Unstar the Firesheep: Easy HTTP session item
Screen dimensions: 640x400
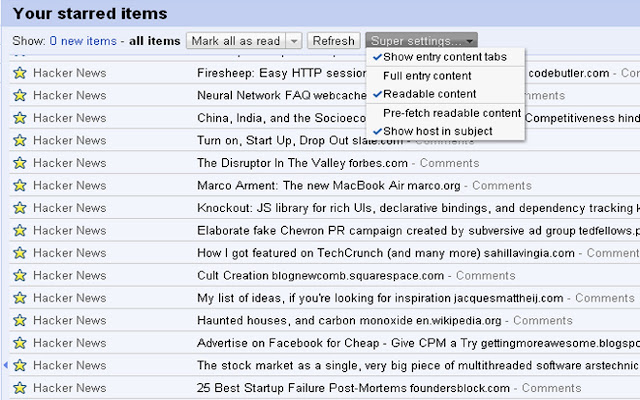tap(20, 73)
